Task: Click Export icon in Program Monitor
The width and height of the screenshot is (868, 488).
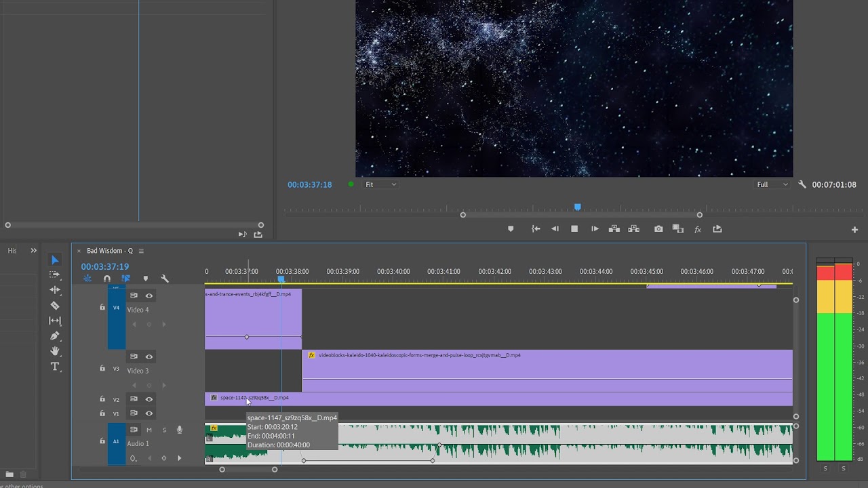Action: (x=717, y=229)
